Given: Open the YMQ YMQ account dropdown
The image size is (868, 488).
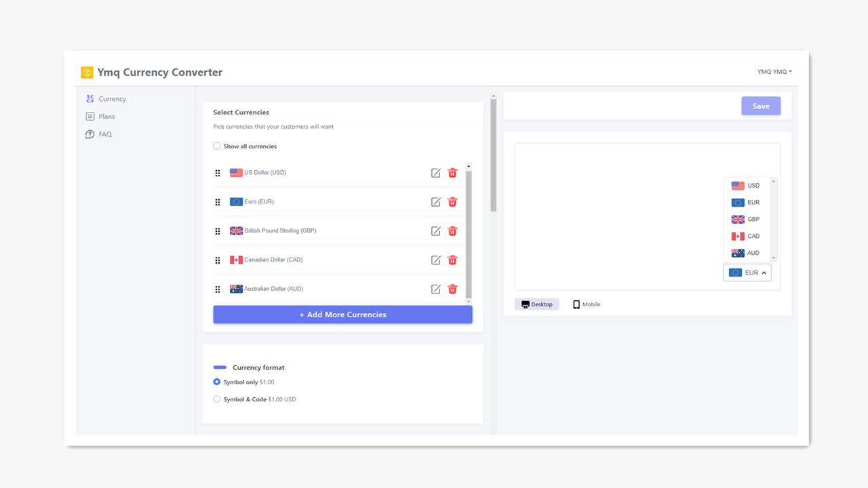Looking at the screenshot, I should click(774, 72).
